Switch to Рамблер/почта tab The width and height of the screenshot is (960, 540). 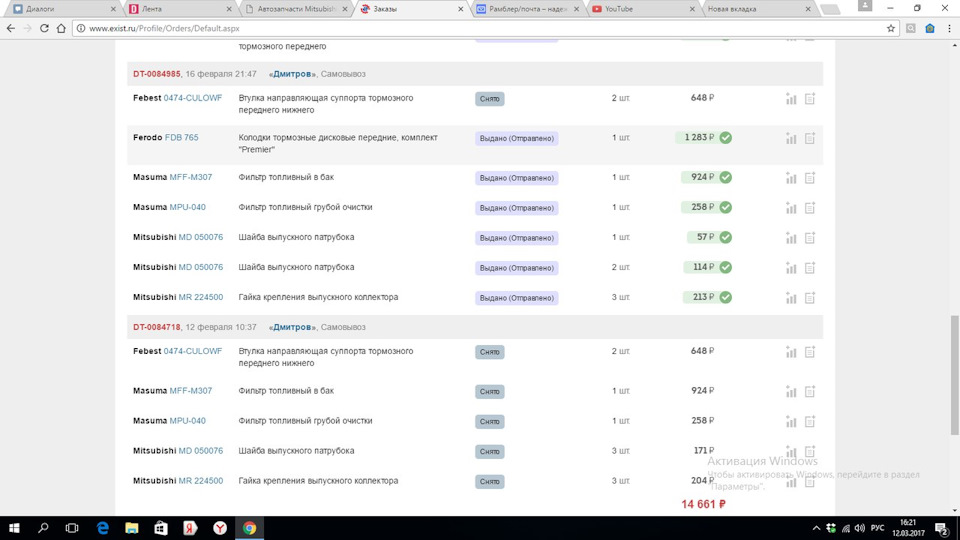click(527, 9)
